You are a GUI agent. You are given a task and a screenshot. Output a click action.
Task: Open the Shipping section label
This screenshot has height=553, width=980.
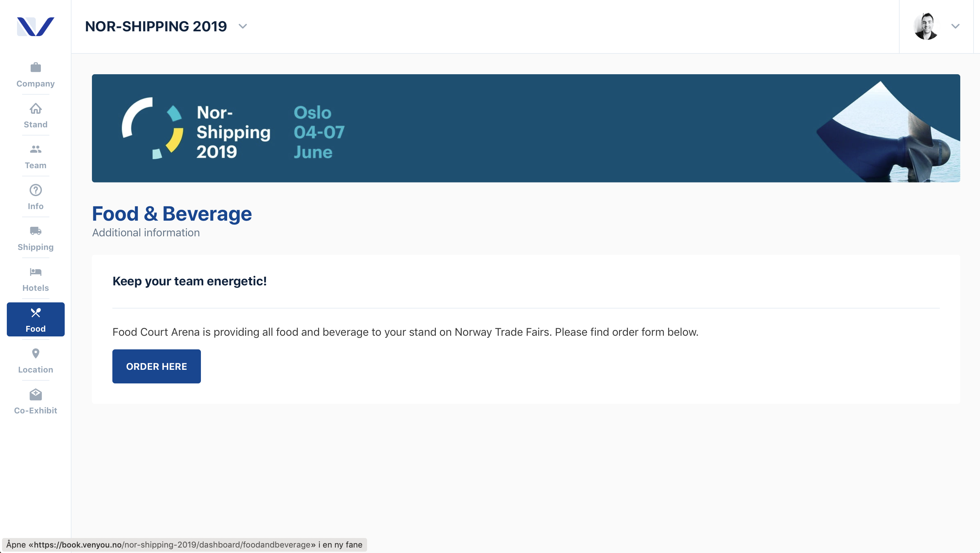point(35,247)
